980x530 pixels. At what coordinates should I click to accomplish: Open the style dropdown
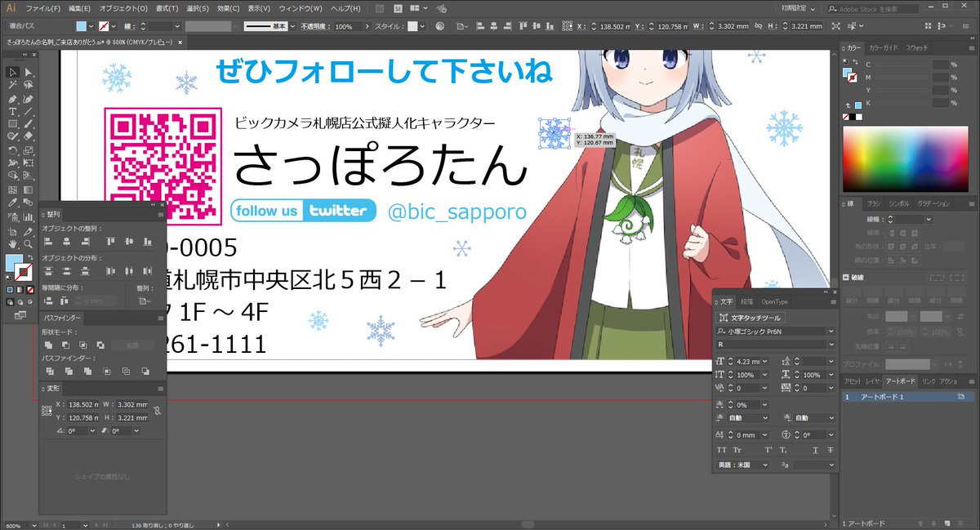point(422,26)
